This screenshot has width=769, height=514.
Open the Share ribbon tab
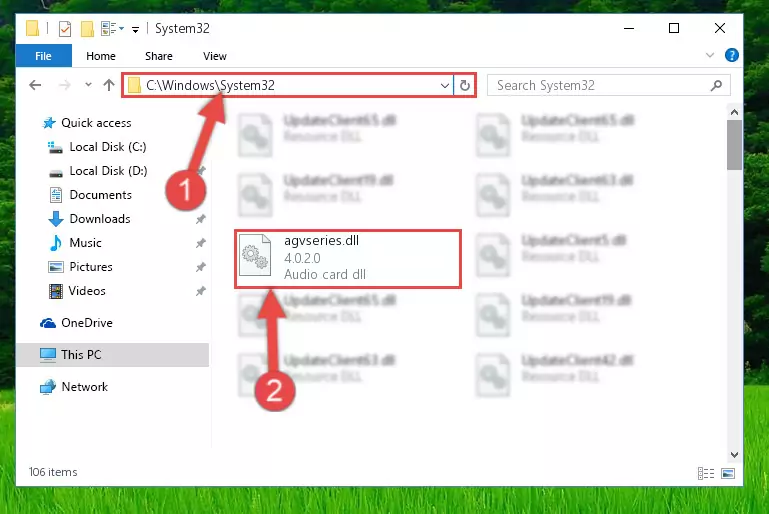pos(158,56)
